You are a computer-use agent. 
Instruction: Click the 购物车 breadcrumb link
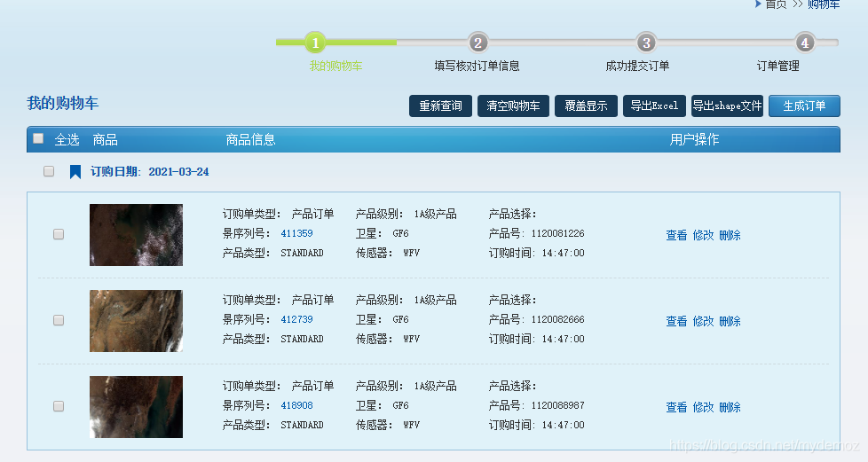823,4
